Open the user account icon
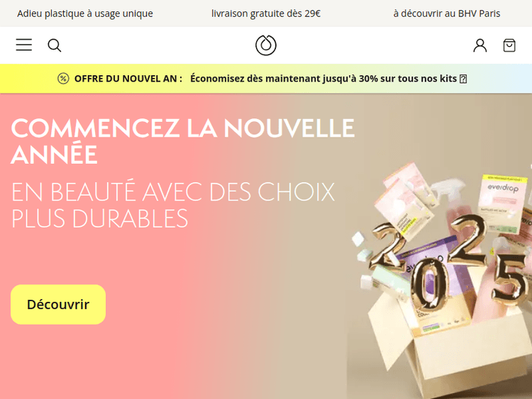 [x=480, y=45]
